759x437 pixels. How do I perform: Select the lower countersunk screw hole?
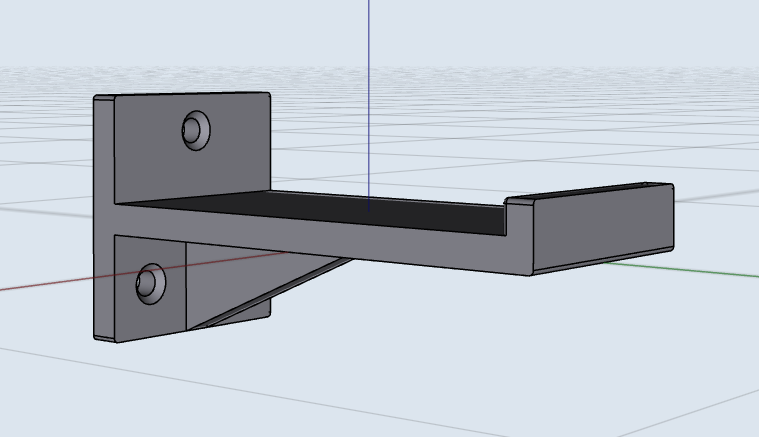[x=151, y=284]
